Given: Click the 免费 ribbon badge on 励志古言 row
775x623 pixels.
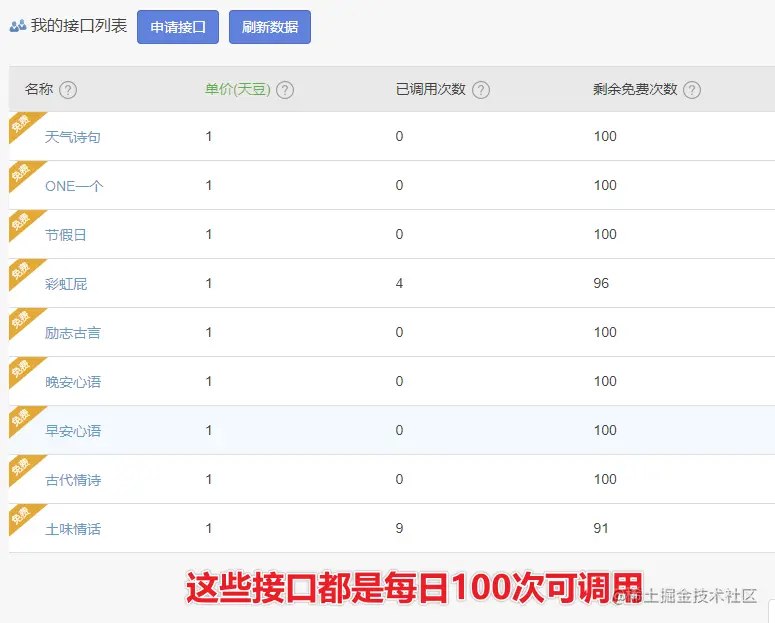Looking at the screenshot, I should 22,320.
